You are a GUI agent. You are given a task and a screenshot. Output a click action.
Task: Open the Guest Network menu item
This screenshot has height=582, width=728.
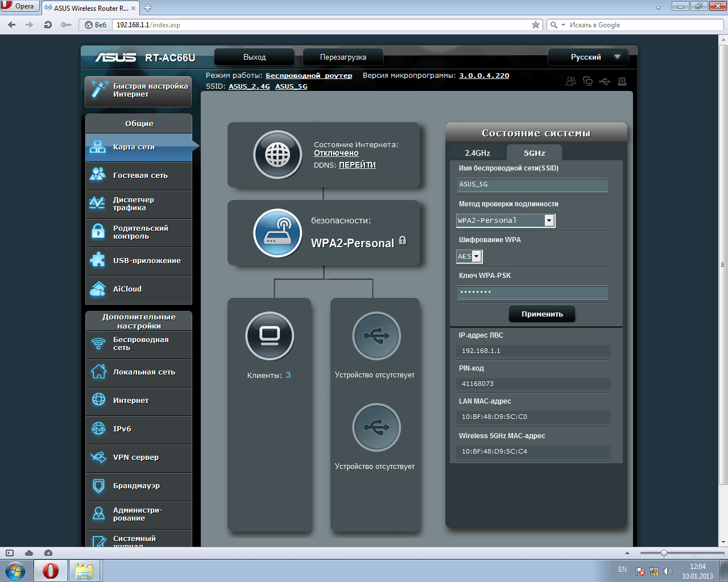[139, 176]
